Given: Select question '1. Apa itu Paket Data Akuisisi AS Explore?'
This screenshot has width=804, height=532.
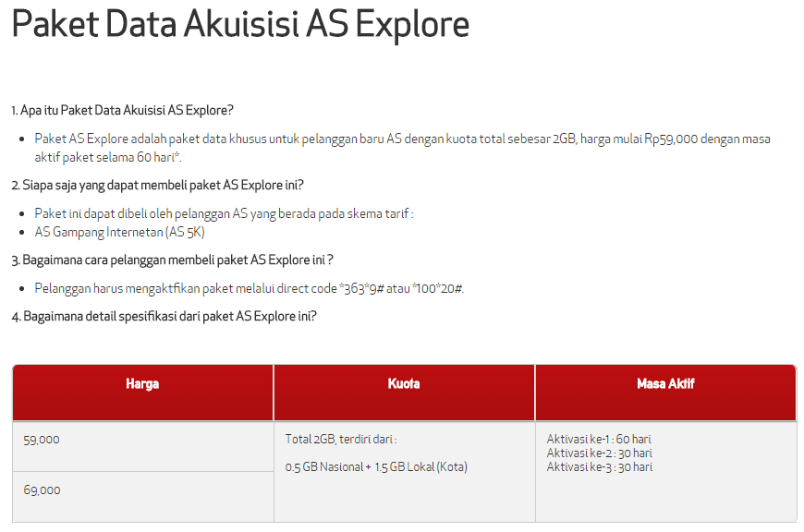Looking at the screenshot, I should (123, 110).
